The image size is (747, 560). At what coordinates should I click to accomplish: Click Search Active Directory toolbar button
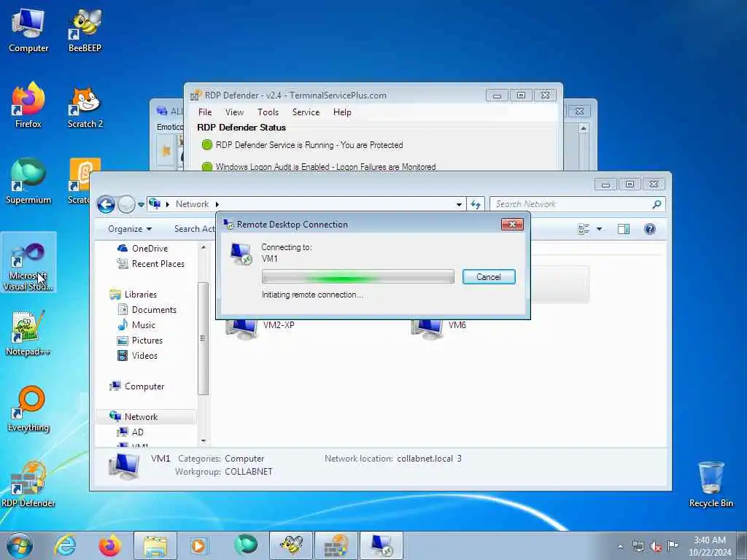(x=194, y=229)
